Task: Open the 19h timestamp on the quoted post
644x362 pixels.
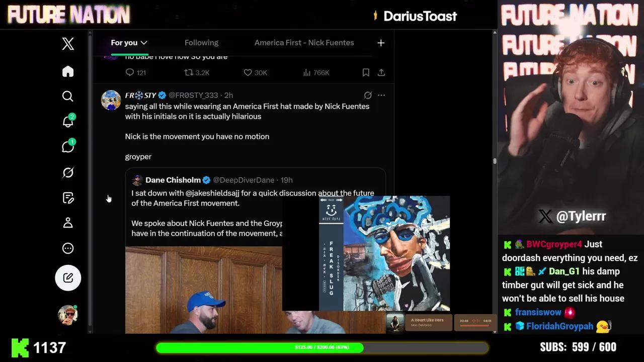Action: click(287, 180)
